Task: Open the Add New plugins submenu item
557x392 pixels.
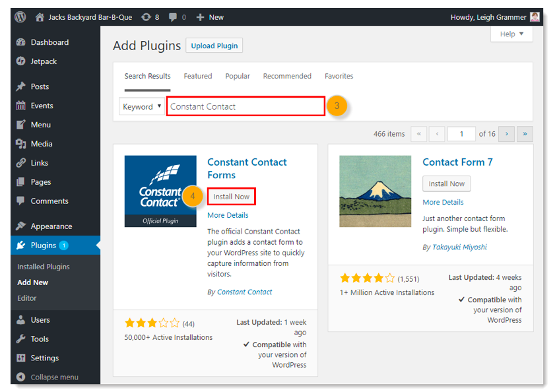Action: pos(33,282)
